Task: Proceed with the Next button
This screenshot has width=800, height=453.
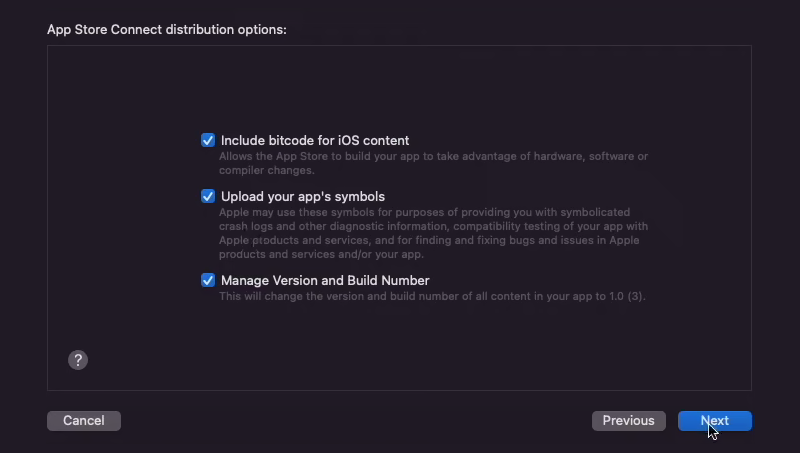Action: 715,421
